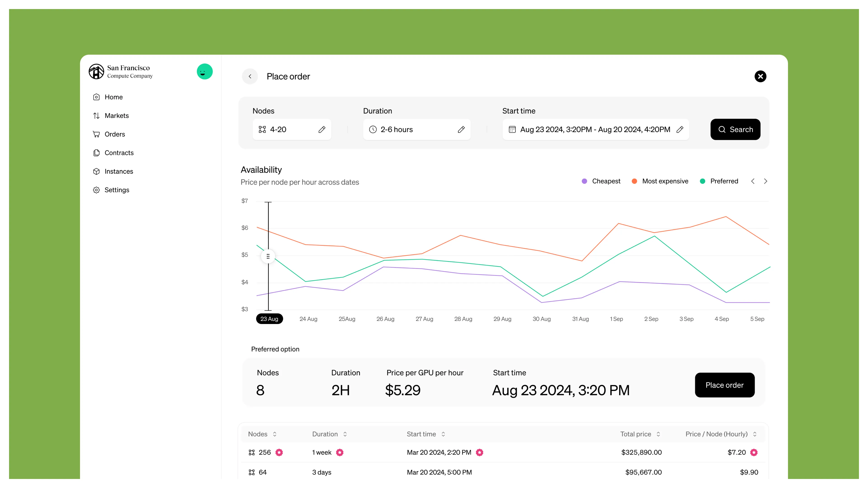
Task: Open Settings in the sidebar
Action: click(x=111, y=190)
